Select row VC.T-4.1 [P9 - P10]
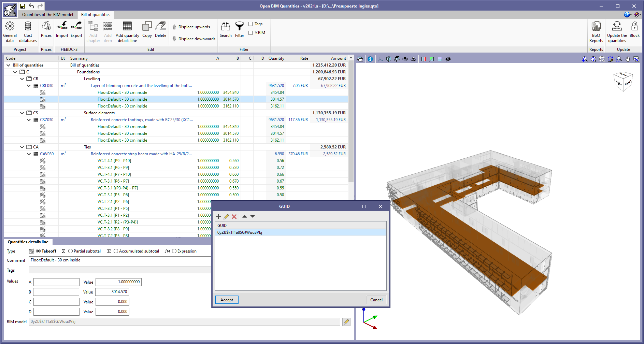 point(176,161)
